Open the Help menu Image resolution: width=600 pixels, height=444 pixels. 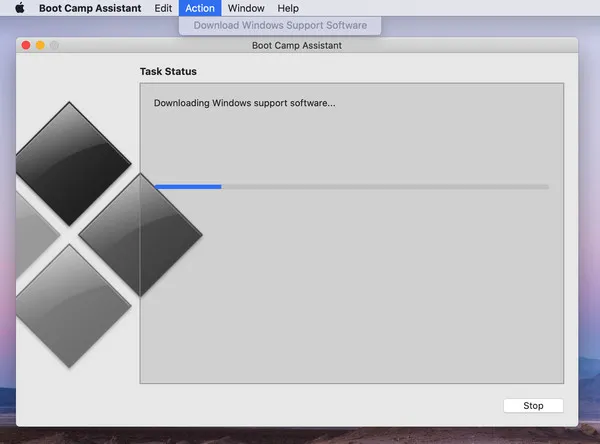coord(288,8)
